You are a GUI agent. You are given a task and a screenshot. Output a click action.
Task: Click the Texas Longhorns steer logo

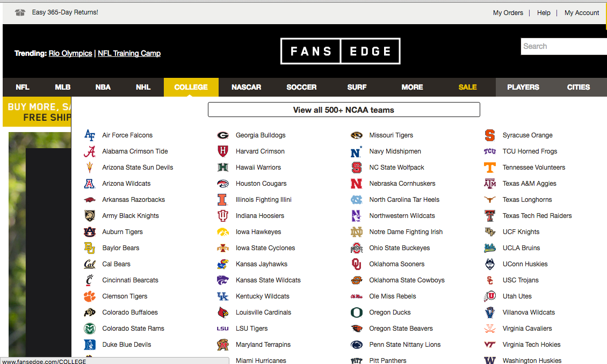[490, 200]
